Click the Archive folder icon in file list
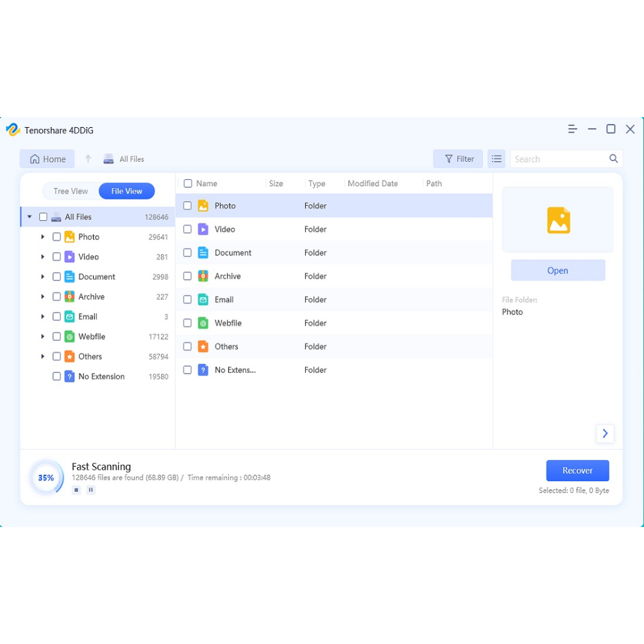 (203, 276)
